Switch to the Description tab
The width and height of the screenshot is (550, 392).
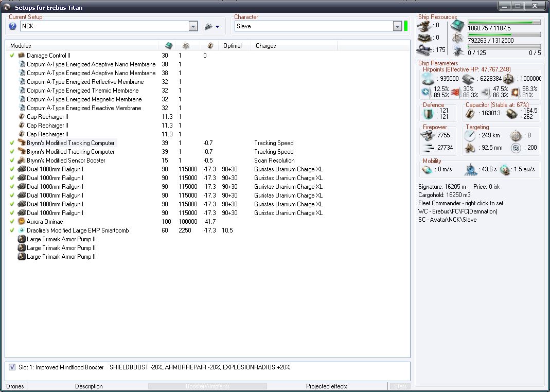tap(88, 386)
